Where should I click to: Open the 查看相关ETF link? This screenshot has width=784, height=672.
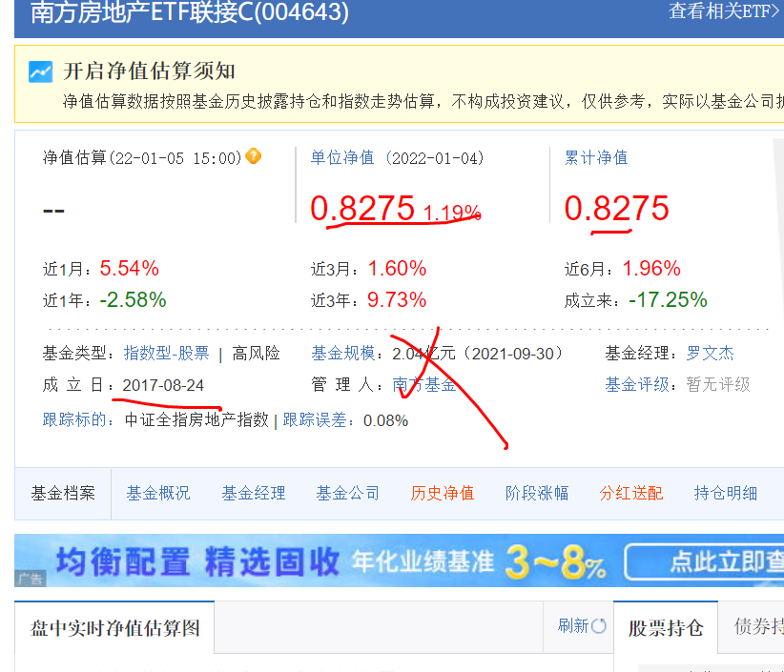click(726, 11)
